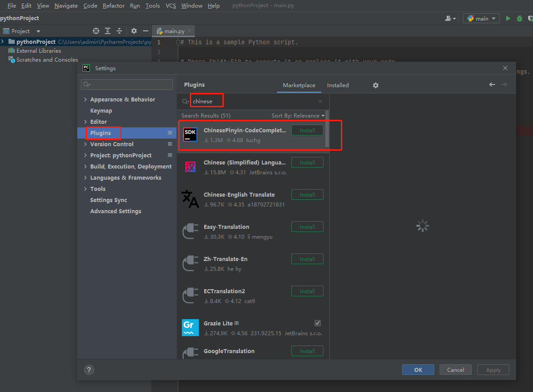Install the ECTranslation2 plugin
This screenshot has height=392, width=533.
coord(307,291)
